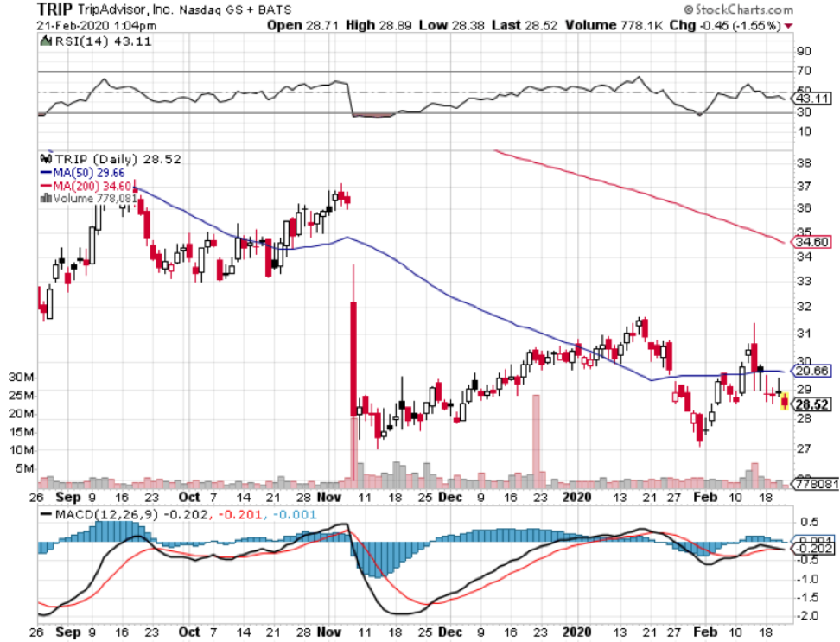Click the 5M label on the volume axis

(x=25, y=468)
